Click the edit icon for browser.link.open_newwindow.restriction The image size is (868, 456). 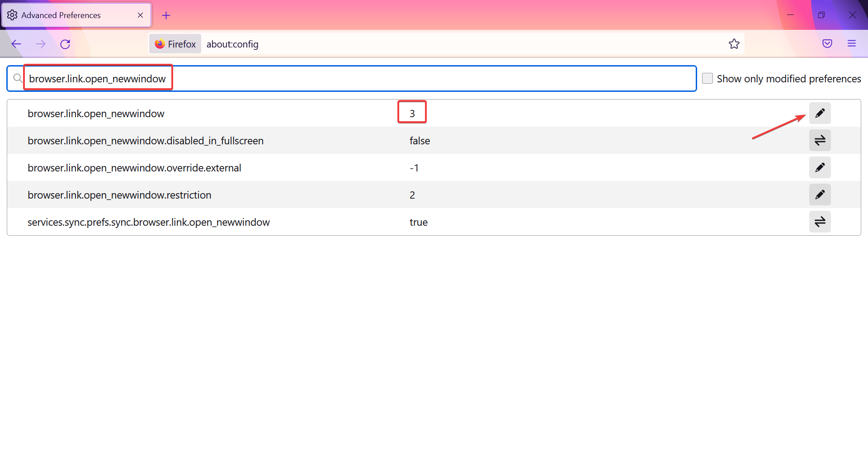(x=820, y=195)
